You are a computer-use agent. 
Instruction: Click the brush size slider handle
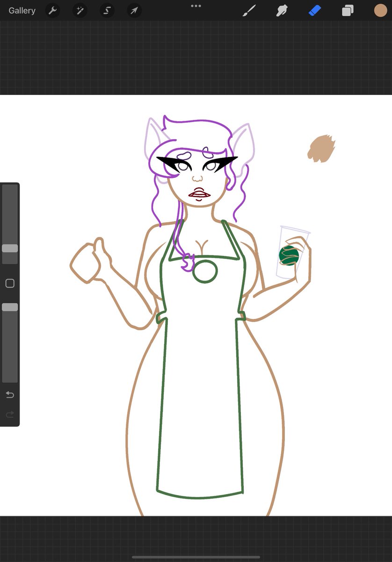10,248
